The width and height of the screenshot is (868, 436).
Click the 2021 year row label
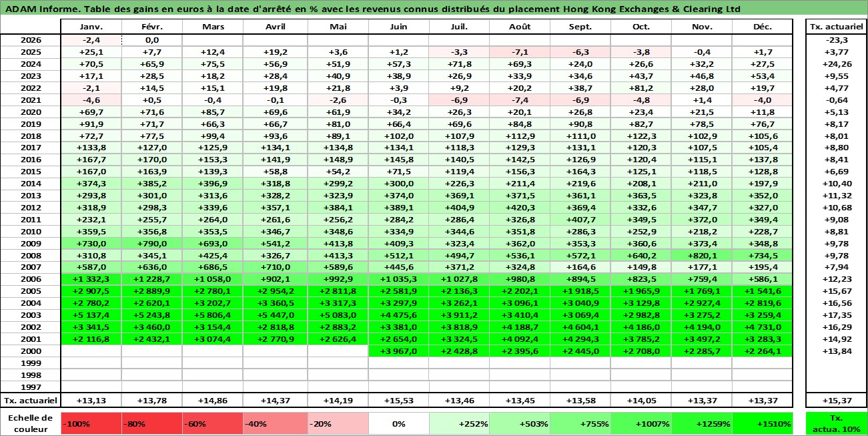coord(31,100)
